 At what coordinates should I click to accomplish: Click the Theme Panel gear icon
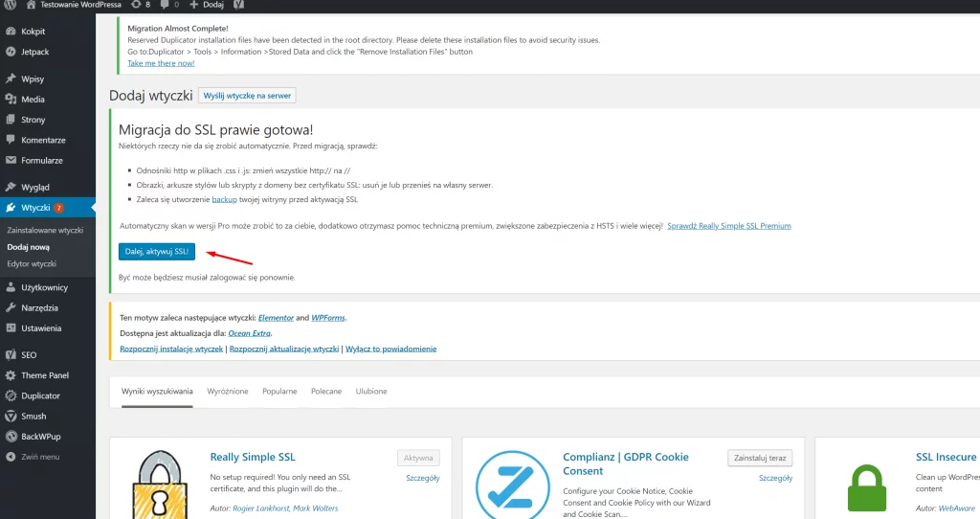tap(11, 375)
